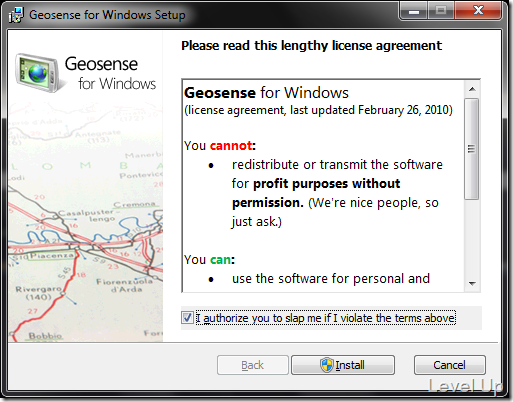The width and height of the screenshot is (513, 402).
Task: Click the green 'can' word
Action: [x=220, y=260]
